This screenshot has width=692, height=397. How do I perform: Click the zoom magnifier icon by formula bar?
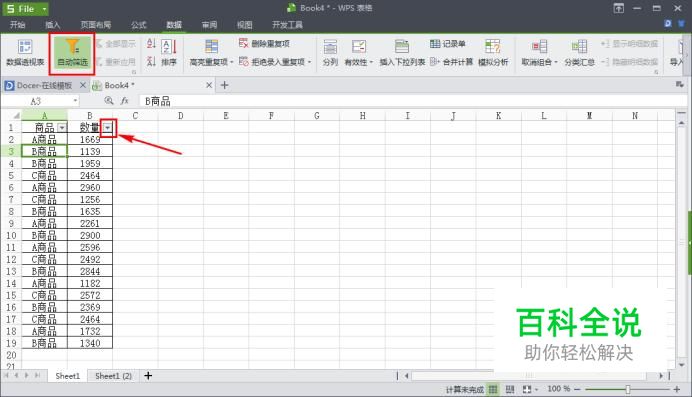109,101
